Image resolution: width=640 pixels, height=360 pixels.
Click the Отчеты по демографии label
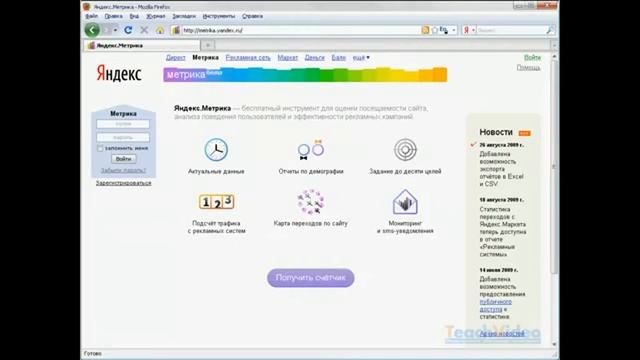click(311, 171)
